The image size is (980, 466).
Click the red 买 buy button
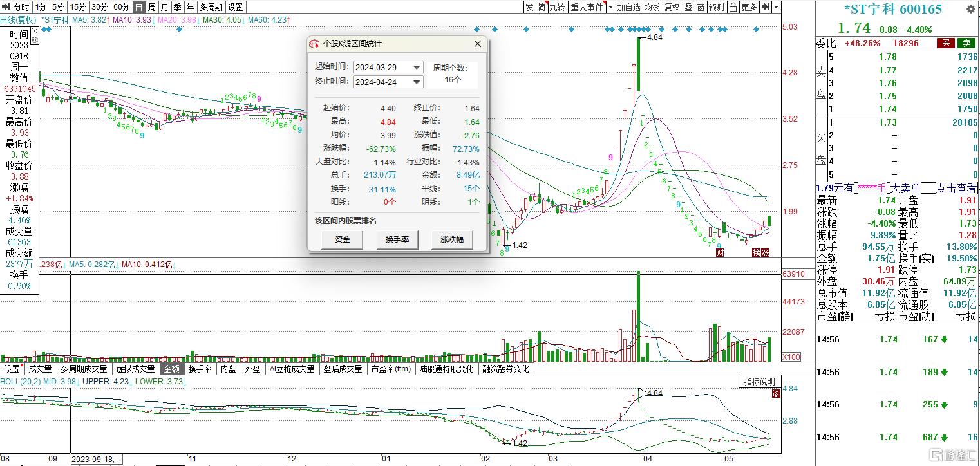coord(945,43)
